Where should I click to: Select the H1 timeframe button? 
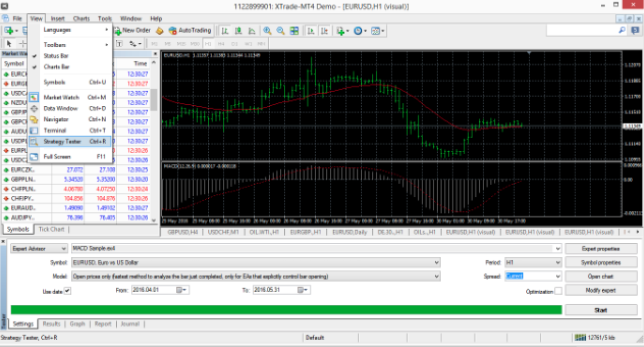[x=208, y=43]
